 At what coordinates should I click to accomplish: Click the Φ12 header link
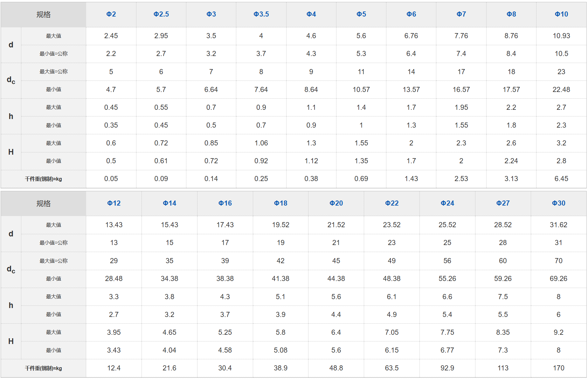[114, 203]
